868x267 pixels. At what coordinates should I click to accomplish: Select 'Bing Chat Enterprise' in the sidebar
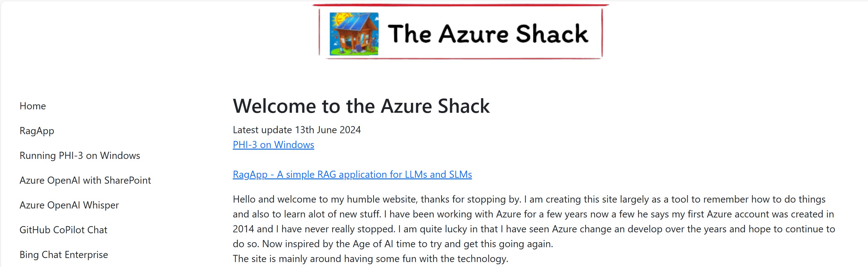click(64, 255)
